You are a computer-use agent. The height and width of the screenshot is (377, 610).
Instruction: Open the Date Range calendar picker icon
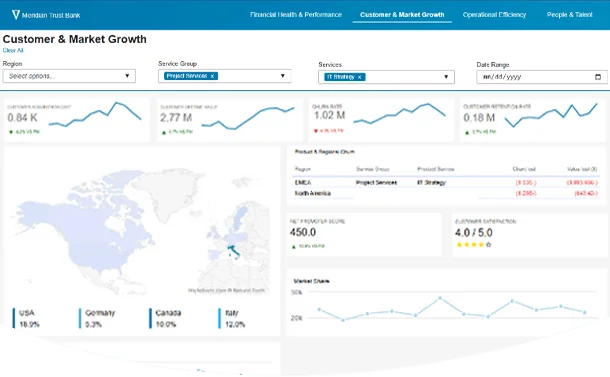[598, 77]
